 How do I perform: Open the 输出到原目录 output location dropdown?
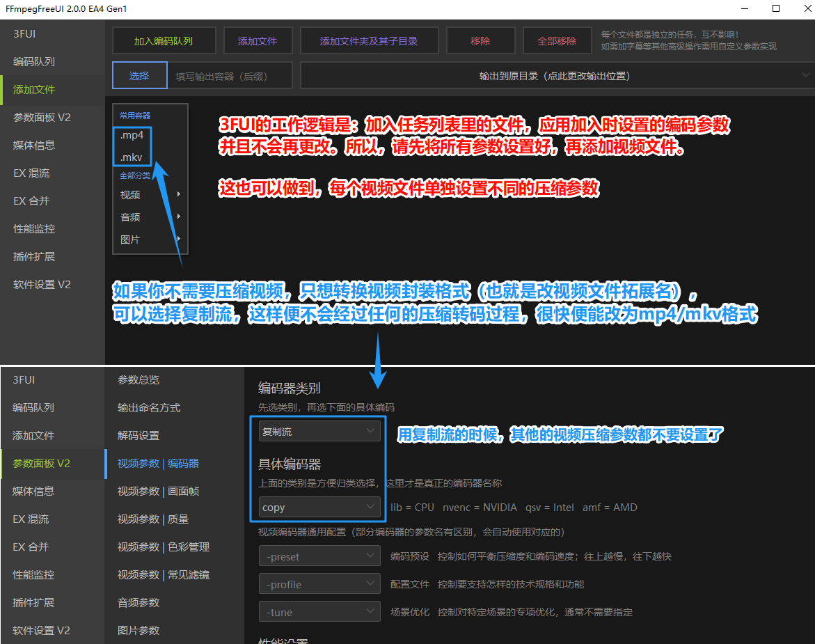(x=553, y=75)
